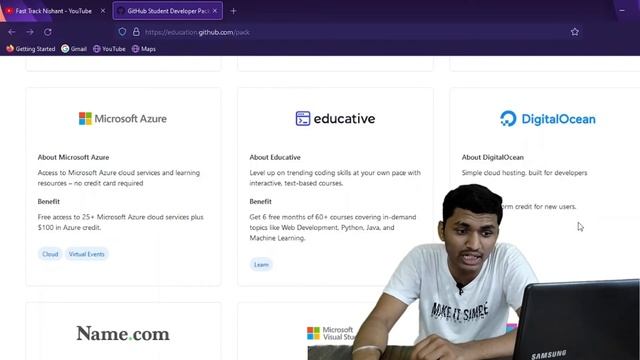
Task: Click the Benefit heading in the Educative card
Action: [260, 202]
